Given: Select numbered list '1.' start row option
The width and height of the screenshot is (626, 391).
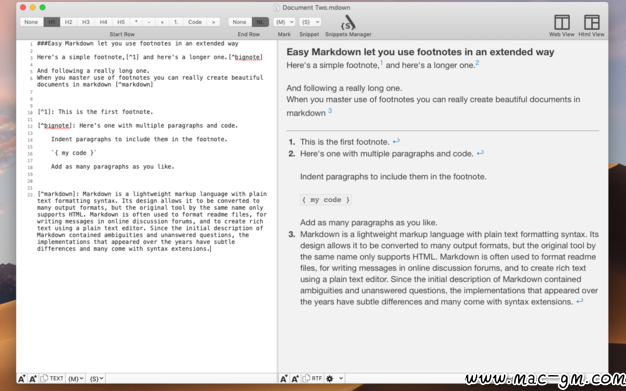Looking at the screenshot, I should [x=176, y=22].
